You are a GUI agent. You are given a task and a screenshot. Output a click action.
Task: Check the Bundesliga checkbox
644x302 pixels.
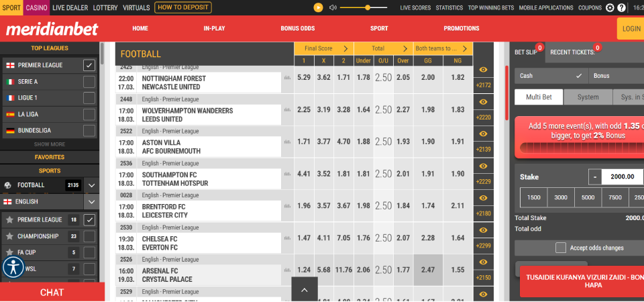point(89,131)
